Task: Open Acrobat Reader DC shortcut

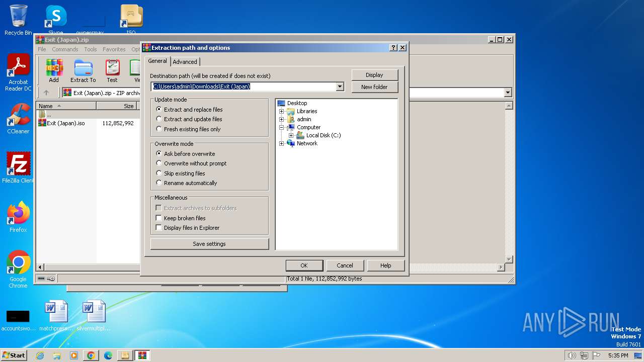Action: [18, 72]
